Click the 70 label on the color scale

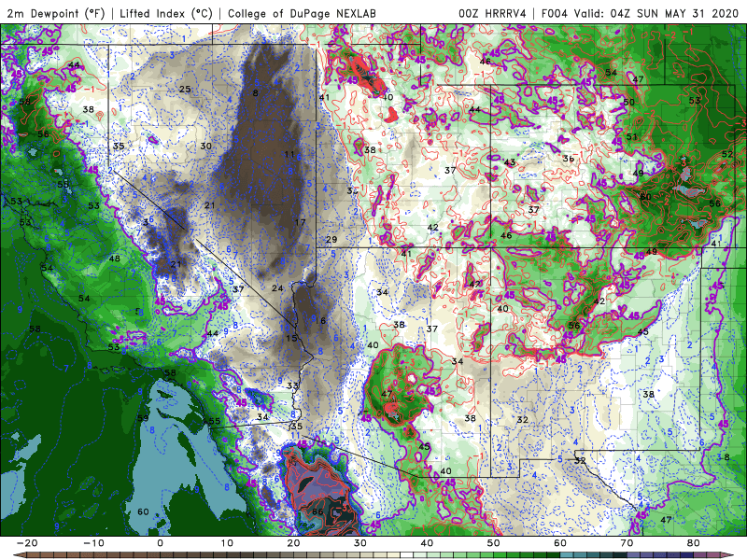[627, 543]
